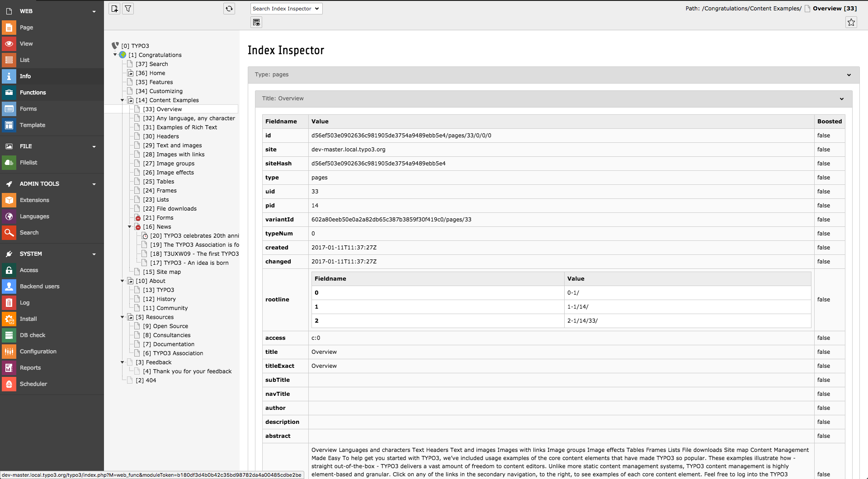The image size is (868, 479).
Task: Open the Scheduler module
Action: (33, 384)
